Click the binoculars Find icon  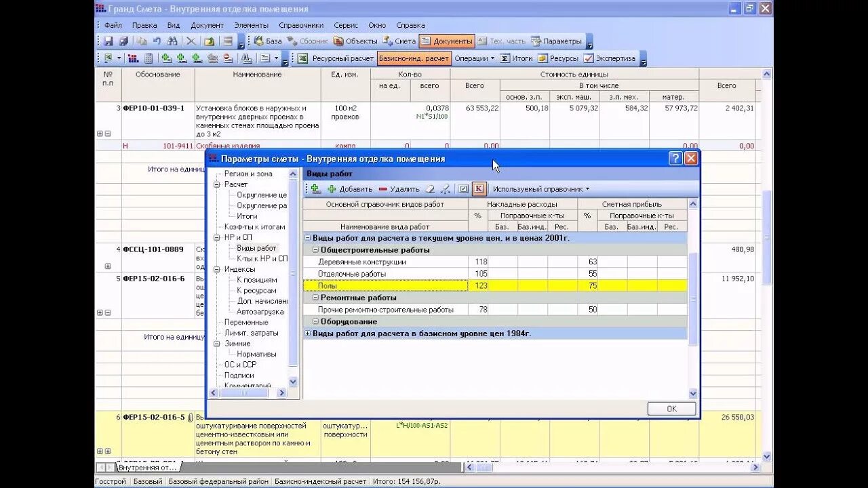172,41
